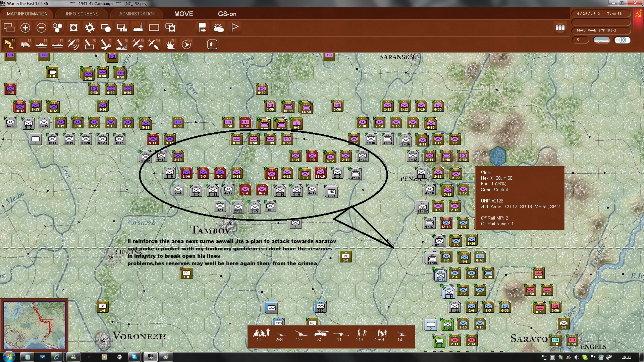
Task: Click the F12 end turn icon
Action: 186,44
